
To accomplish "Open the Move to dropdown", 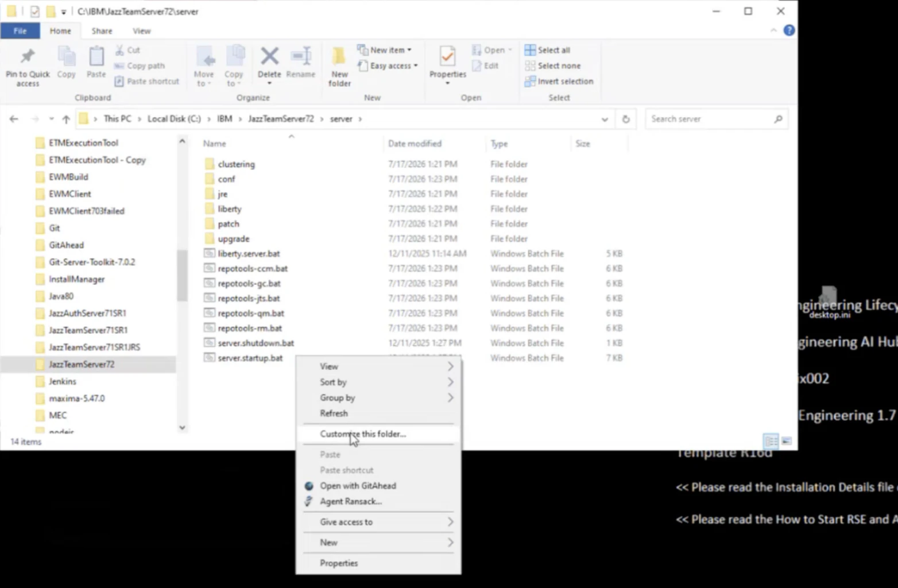I will (x=204, y=67).
